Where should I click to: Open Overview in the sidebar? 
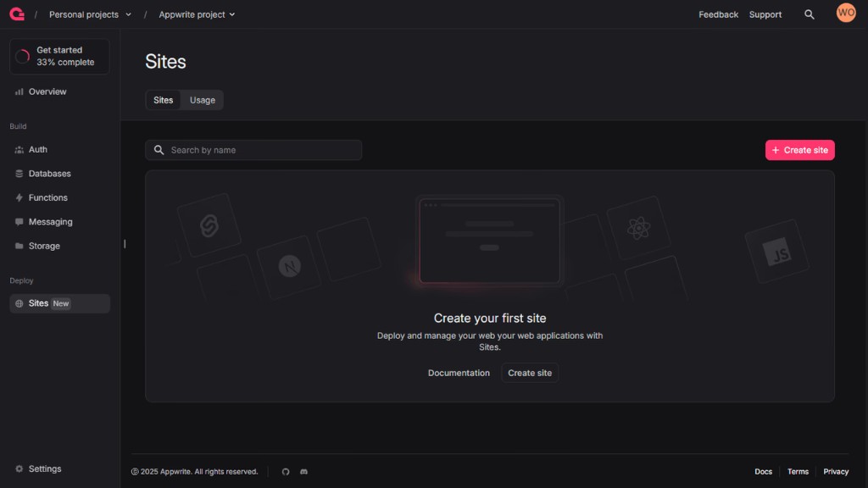[x=60, y=91]
